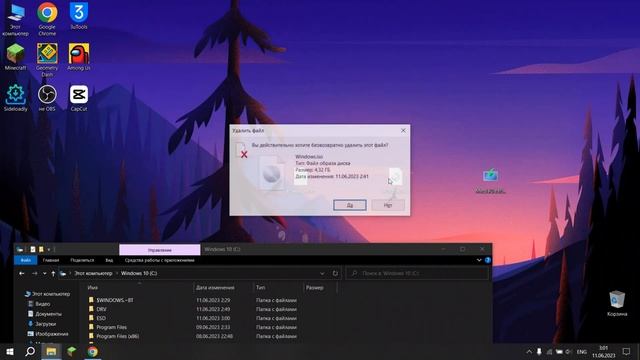Go forward in Explorer
This screenshot has width=640, height=360.
click(x=35, y=273)
